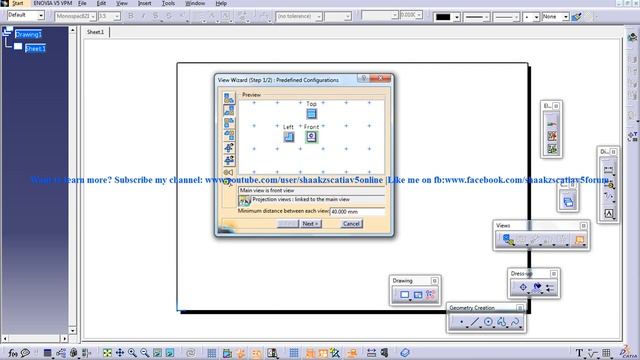Open the View menu

(x=122, y=3)
